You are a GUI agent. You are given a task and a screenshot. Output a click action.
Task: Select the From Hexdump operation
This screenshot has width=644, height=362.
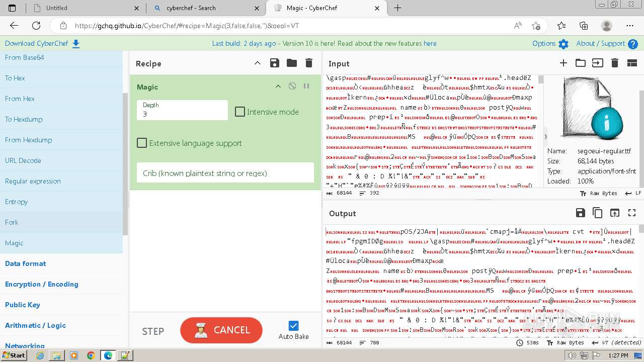click(61, 140)
